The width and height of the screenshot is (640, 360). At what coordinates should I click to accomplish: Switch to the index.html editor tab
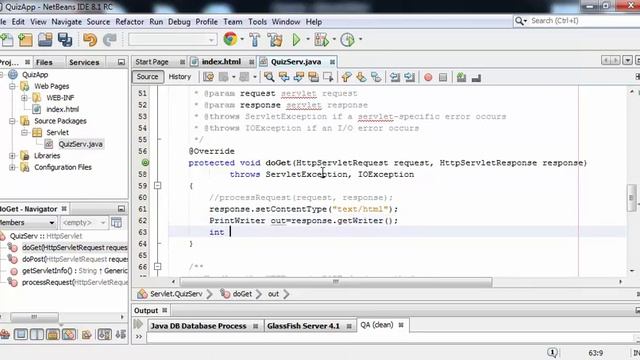[221, 62]
